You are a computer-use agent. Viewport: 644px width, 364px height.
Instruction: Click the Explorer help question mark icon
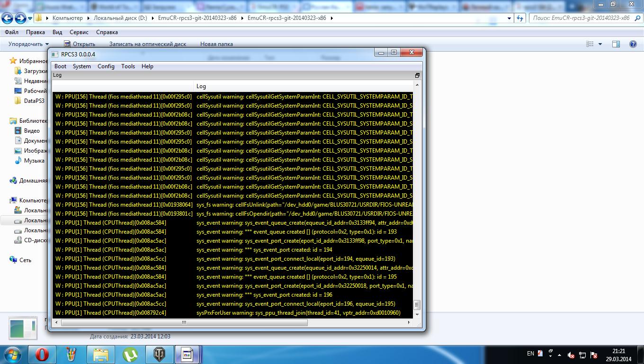click(x=633, y=44)
